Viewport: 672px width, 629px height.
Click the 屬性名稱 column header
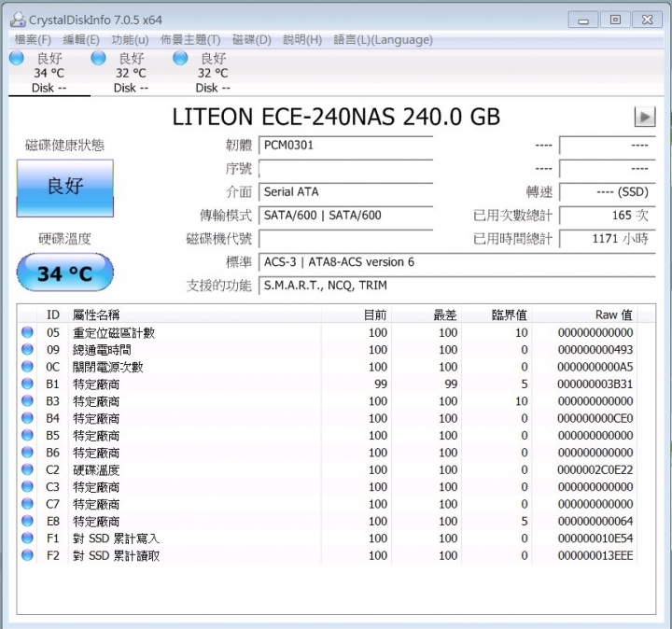click(195, 314)
